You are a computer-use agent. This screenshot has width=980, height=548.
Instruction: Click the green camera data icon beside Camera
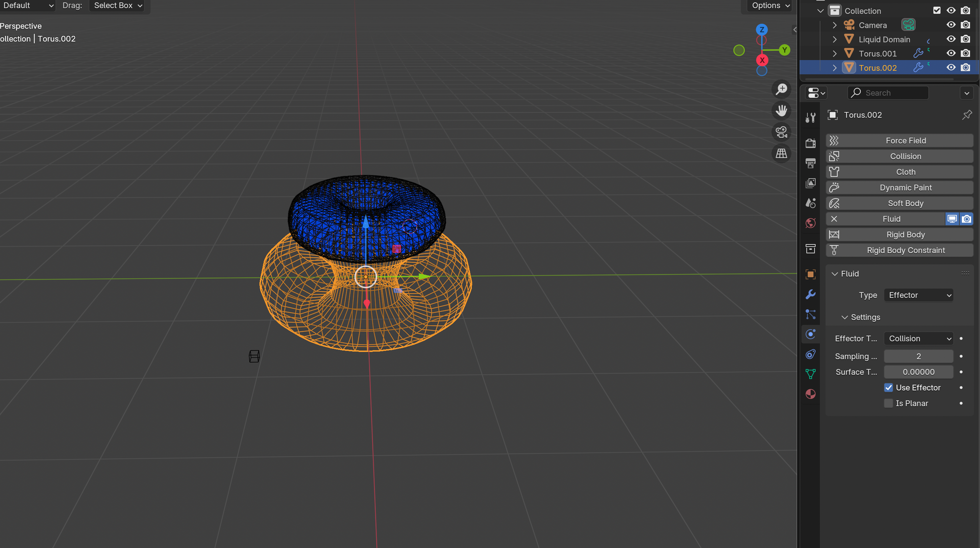[x=908, y=25]
